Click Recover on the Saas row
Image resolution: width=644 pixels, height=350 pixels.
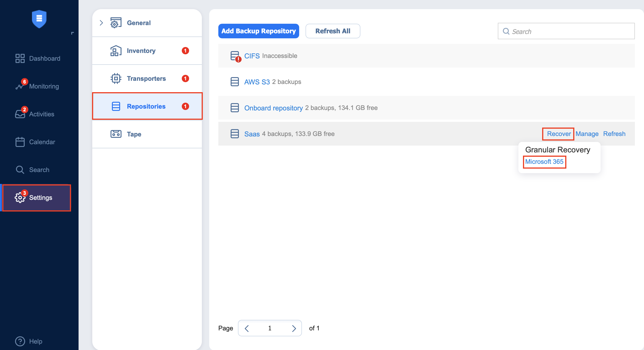[x=559, y=134]
